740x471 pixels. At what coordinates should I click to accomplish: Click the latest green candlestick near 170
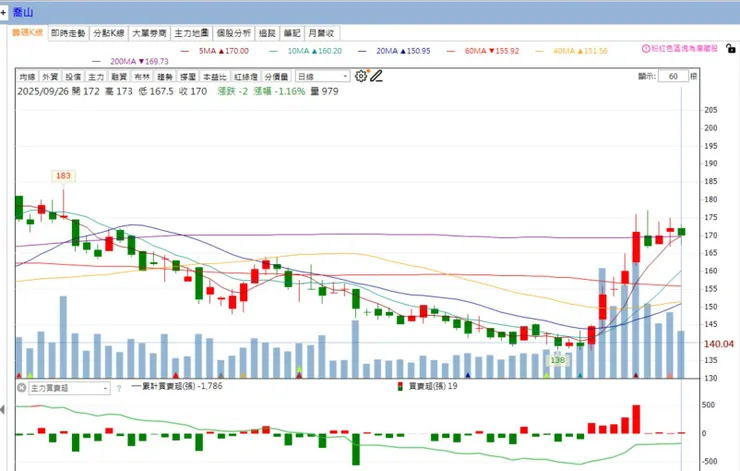click(681, 232)
